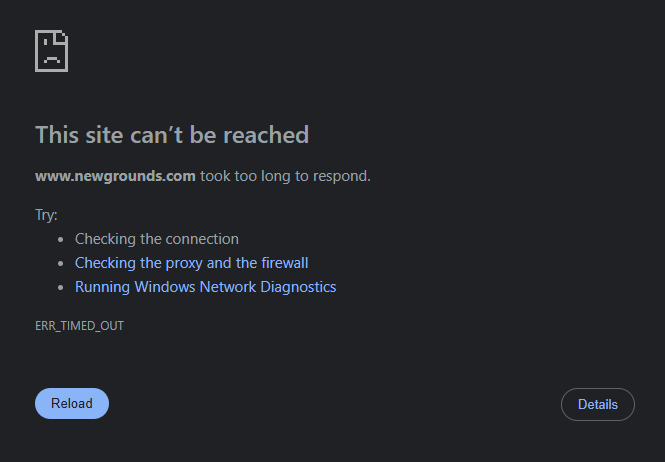The height and width of the screenshot is (462, 665).
Task: Reload the page with the Reload button
Action: tap(72, 403)
